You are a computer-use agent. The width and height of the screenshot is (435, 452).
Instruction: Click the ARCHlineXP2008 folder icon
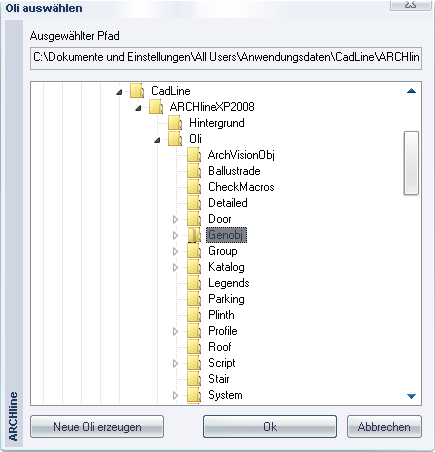click(156, 107)
